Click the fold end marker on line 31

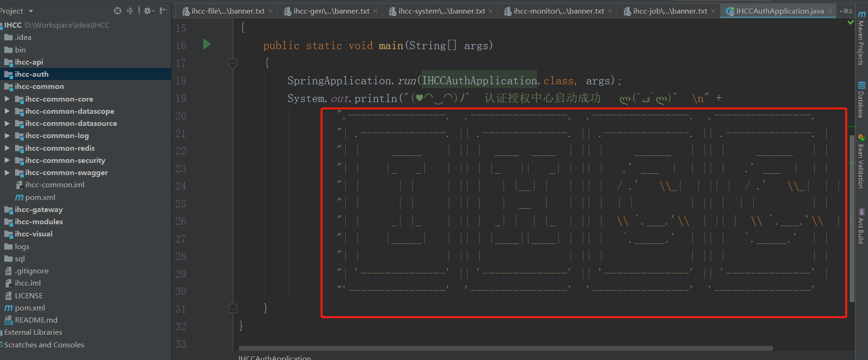tap(232, 308)
